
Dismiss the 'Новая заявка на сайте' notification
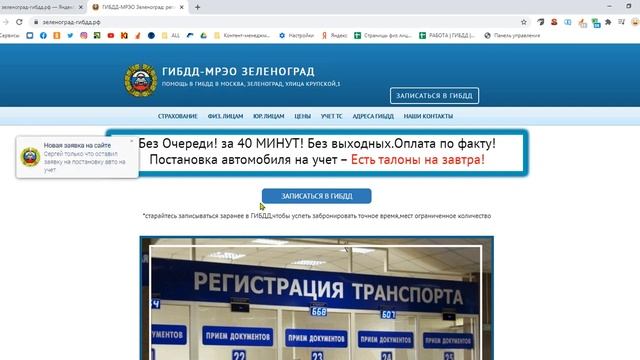coord(131,141)
